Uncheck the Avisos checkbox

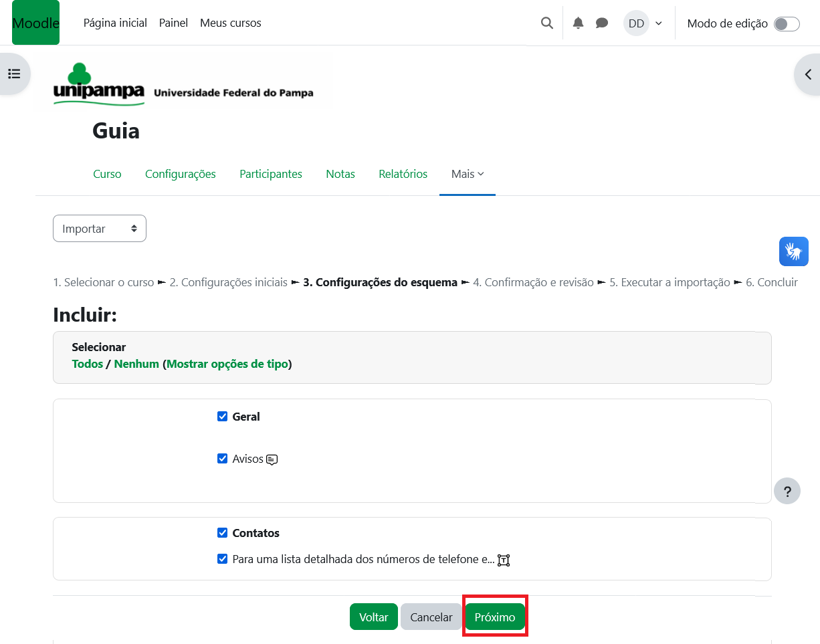click(x=223, y=459)
